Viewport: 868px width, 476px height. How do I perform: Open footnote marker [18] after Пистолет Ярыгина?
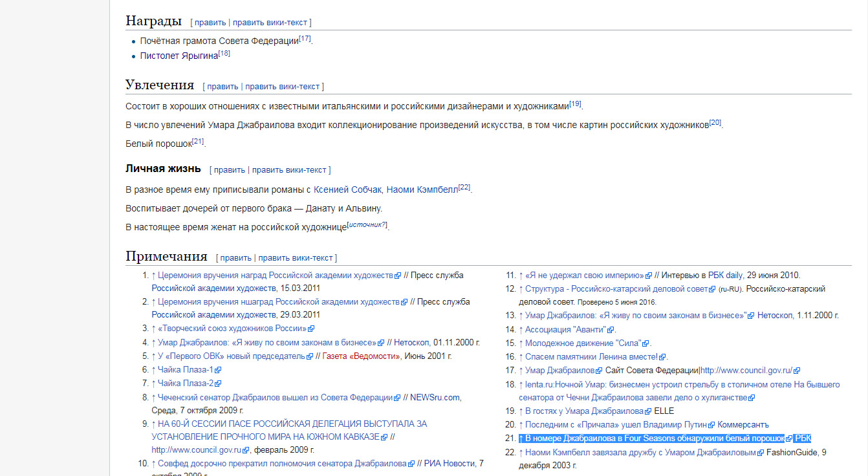(x=224, y=54)
